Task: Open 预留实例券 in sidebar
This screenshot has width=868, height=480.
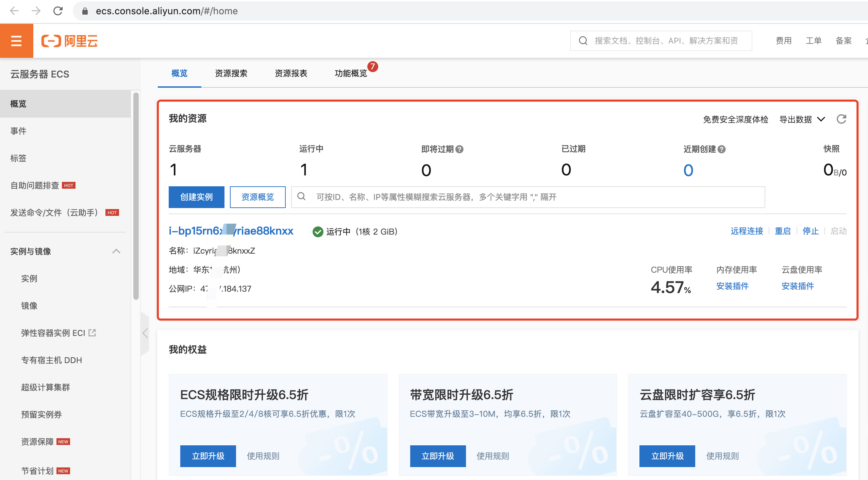Action: click(41, 414)
